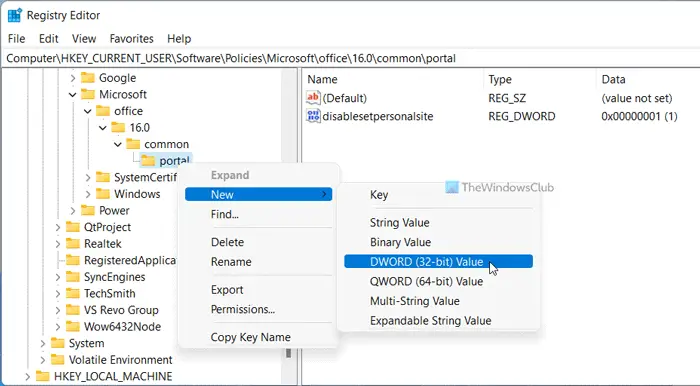This screenshot has width=700, height=386.
Task: Click the 16.0 folder icon
Action: click(x=118, y=128)
